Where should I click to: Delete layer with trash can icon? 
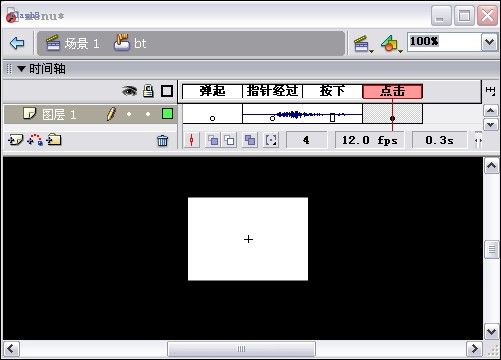[162, 141]
